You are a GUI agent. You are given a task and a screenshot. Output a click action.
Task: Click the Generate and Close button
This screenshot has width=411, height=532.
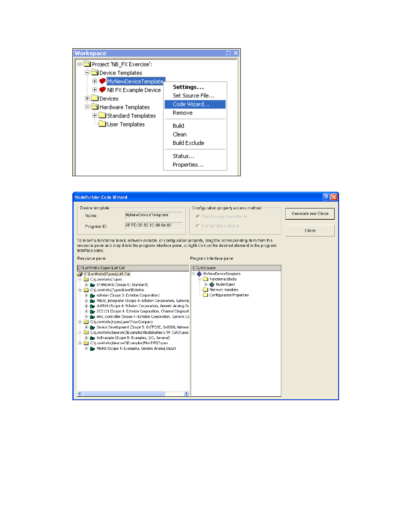click(x=310, y=214)
